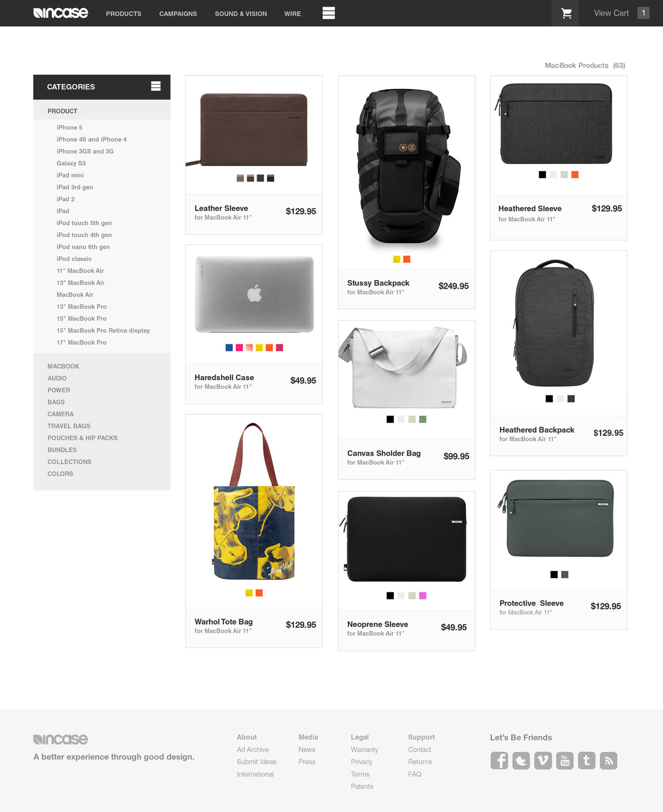
Task: Choose the orange swatch for Heathered Sleeve
Action: pos(575,175)
